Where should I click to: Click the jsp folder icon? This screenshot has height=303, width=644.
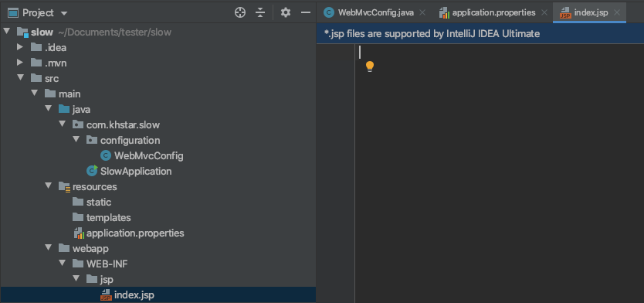(92, 279)
